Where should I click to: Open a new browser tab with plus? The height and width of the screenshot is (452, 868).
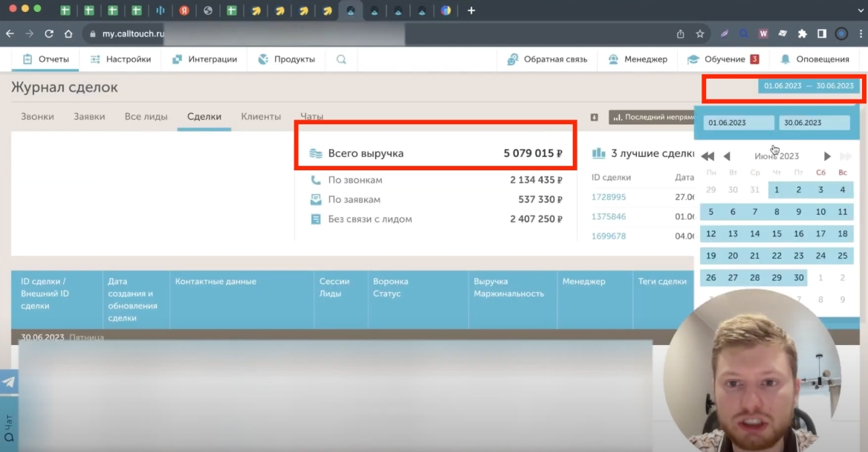pos(471,10)
